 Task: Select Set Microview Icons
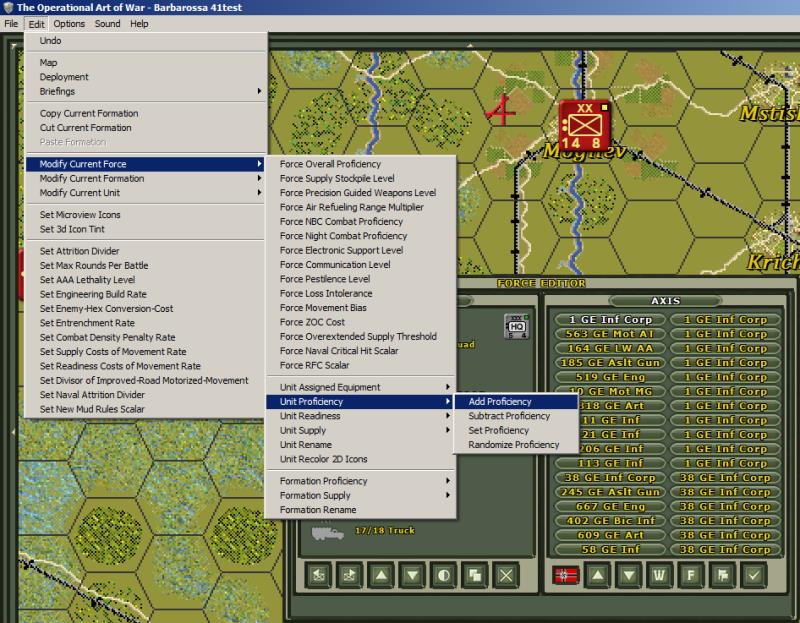[x=145, y=214]
